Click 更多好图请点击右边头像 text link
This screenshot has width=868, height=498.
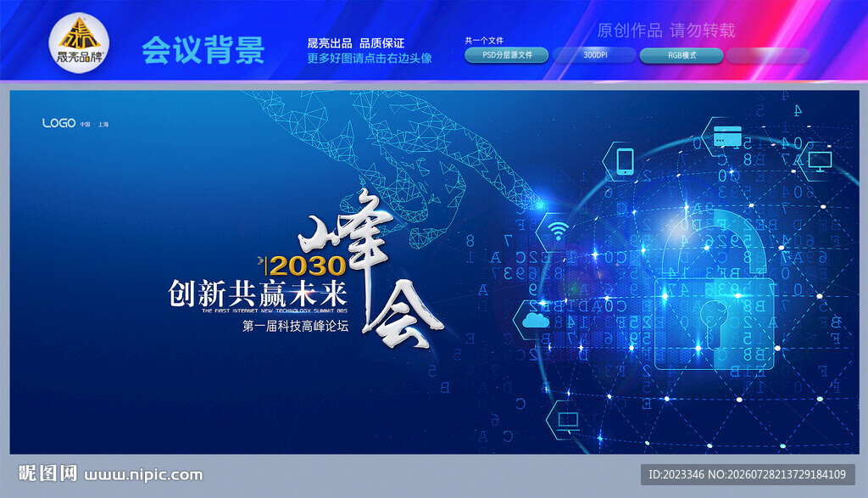click(370, 59)
